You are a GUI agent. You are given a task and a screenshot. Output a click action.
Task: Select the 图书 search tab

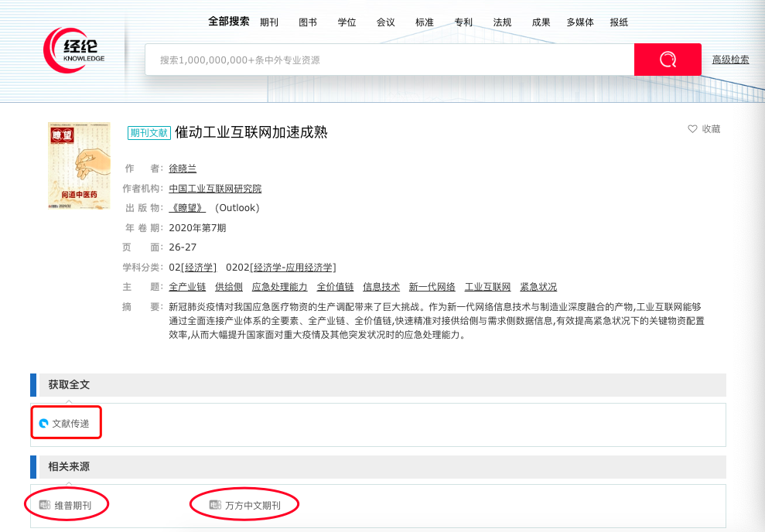coord(308,22)
